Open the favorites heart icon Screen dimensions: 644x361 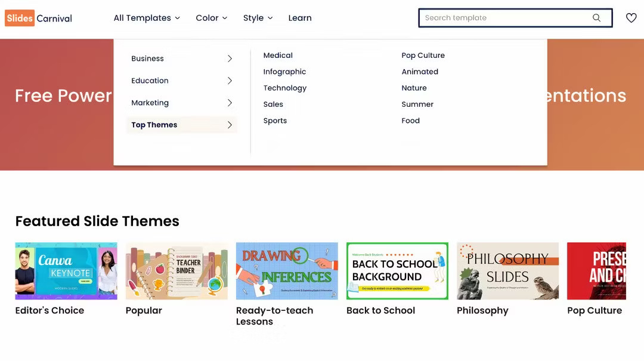(631, 17)
